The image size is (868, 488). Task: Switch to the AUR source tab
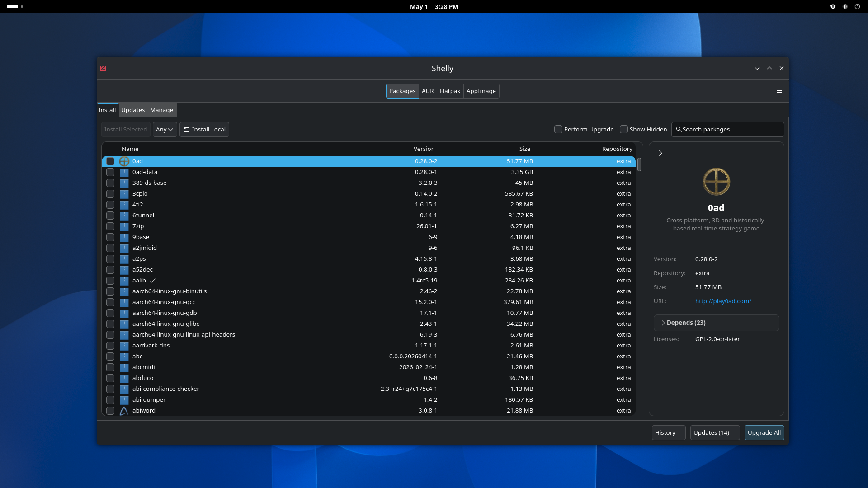[428, 91]
